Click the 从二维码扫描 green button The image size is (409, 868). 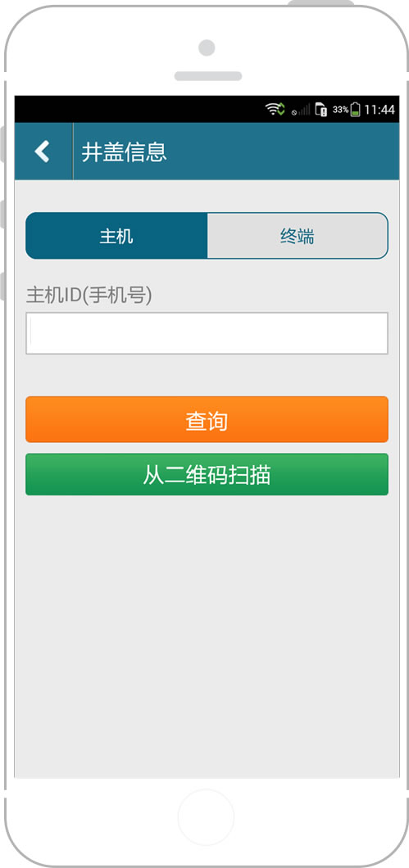[207, 474]
